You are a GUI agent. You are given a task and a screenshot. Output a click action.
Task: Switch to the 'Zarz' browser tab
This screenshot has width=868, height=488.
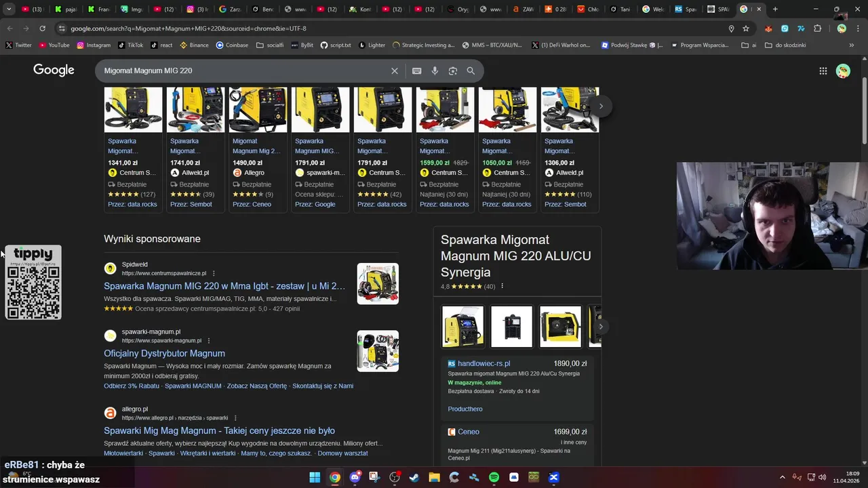pyautogui.click(x=229, y=9)
